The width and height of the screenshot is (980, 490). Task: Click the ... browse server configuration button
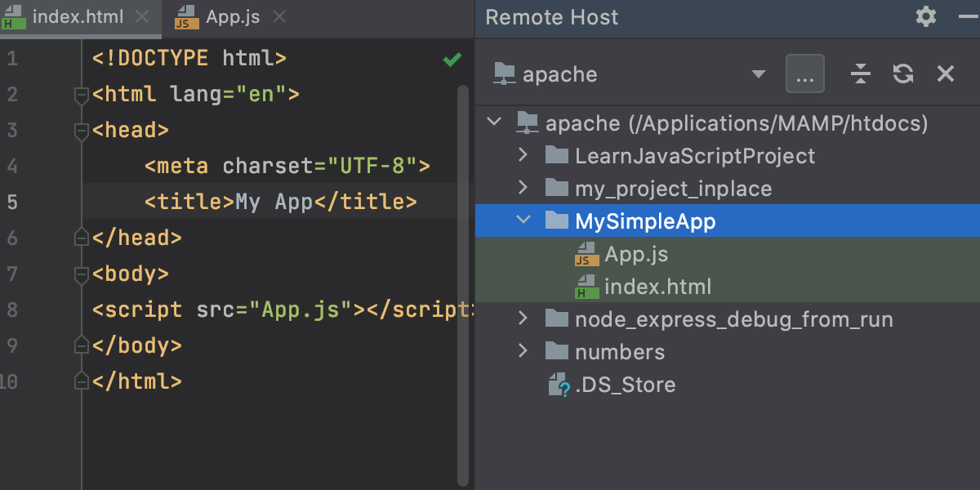click(804, 73)
